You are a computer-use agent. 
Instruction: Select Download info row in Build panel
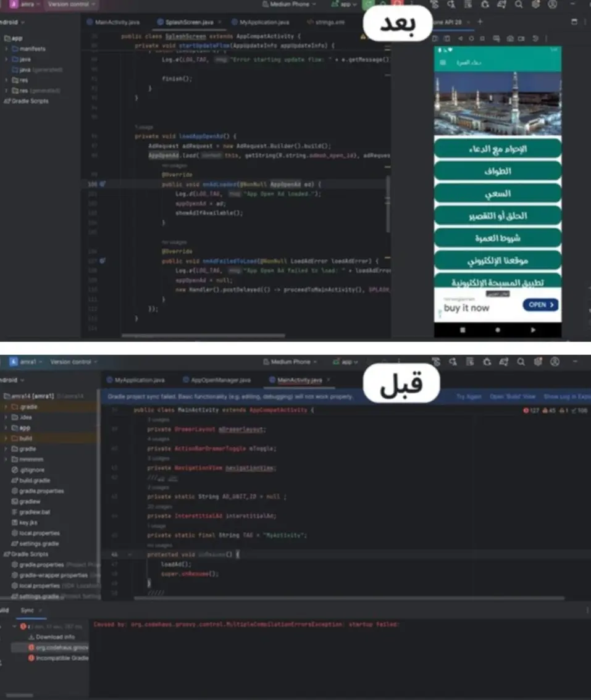tap(51, 637)
